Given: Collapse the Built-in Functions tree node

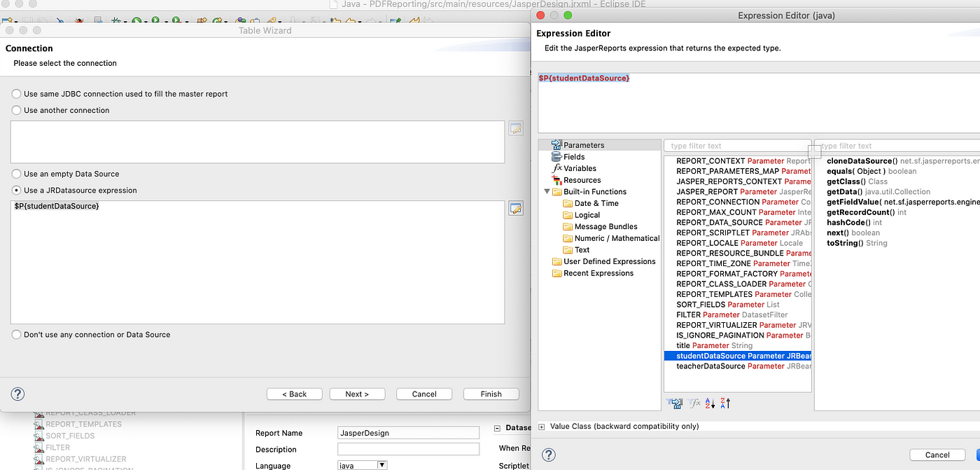Looking at the screenshot, I should pyautogui.click(x=547, y=192).
